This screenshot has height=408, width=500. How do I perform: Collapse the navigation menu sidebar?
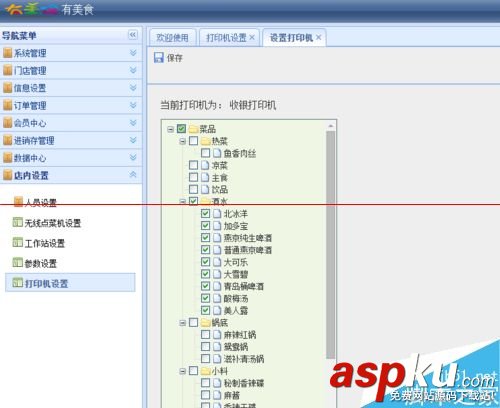[x=133, y=35]
